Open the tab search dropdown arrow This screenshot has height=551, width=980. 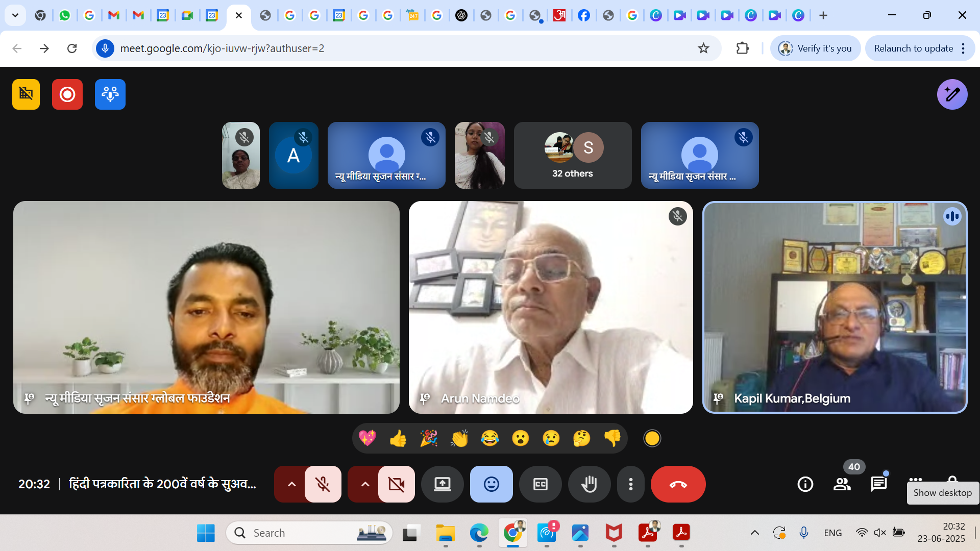click(15, 15)
